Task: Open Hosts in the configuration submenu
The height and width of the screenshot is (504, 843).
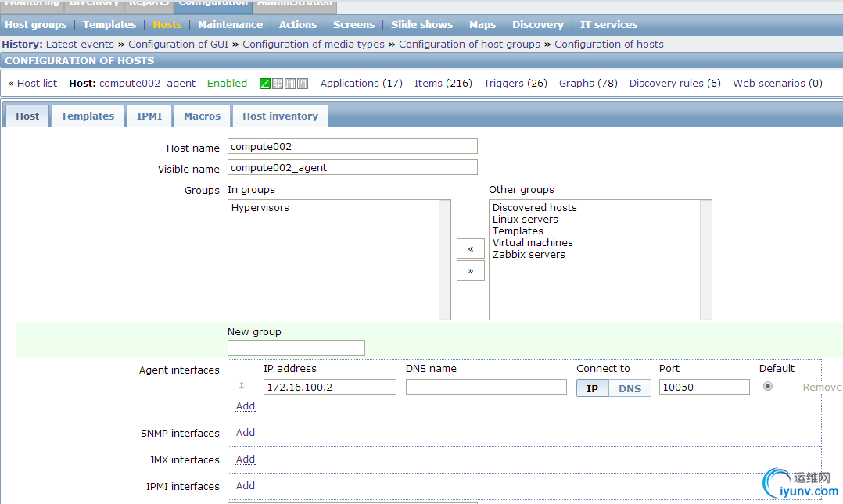Action: point(167,25)
